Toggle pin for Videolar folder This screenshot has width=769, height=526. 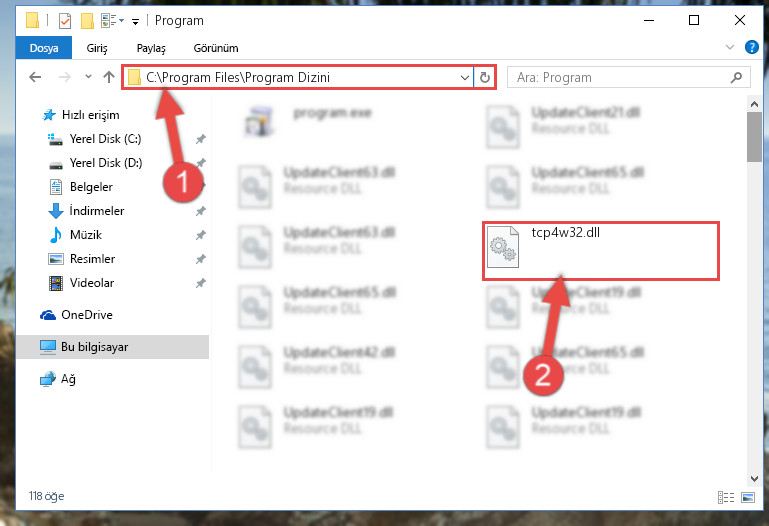click(201, 283)
